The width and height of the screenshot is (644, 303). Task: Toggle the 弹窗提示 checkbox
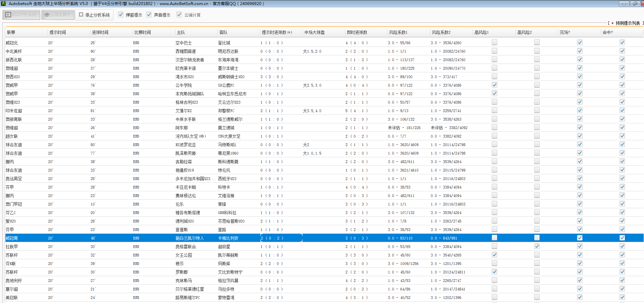coord(121,15)
